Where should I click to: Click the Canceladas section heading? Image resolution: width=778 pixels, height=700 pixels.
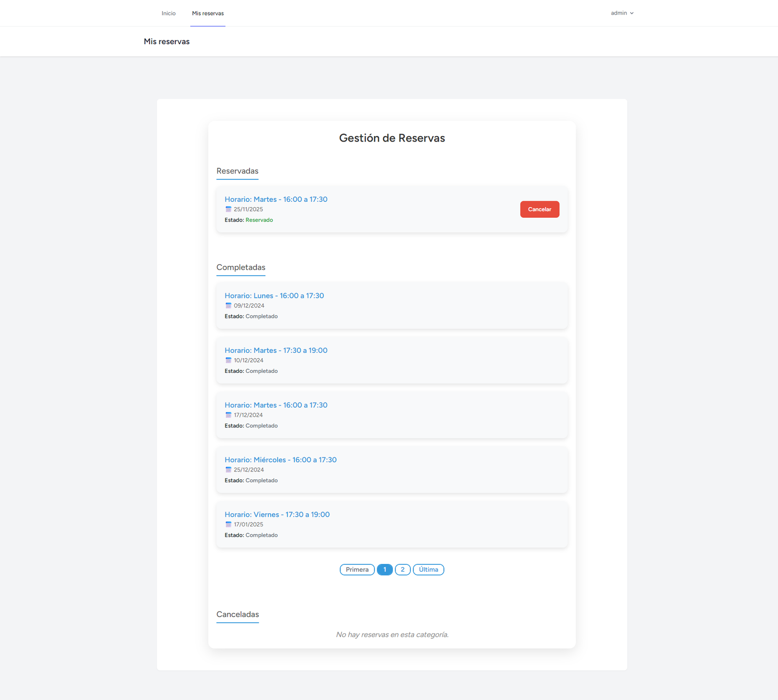click(x=238, y=614)
